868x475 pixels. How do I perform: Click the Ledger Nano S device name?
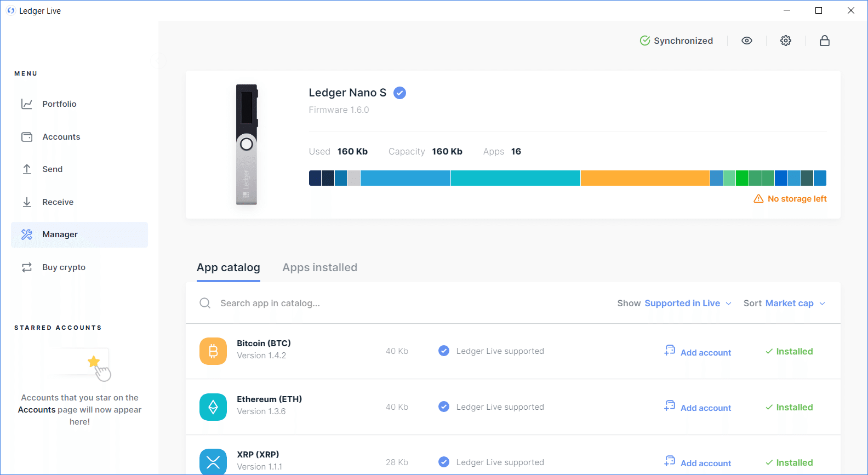[347, 93]
